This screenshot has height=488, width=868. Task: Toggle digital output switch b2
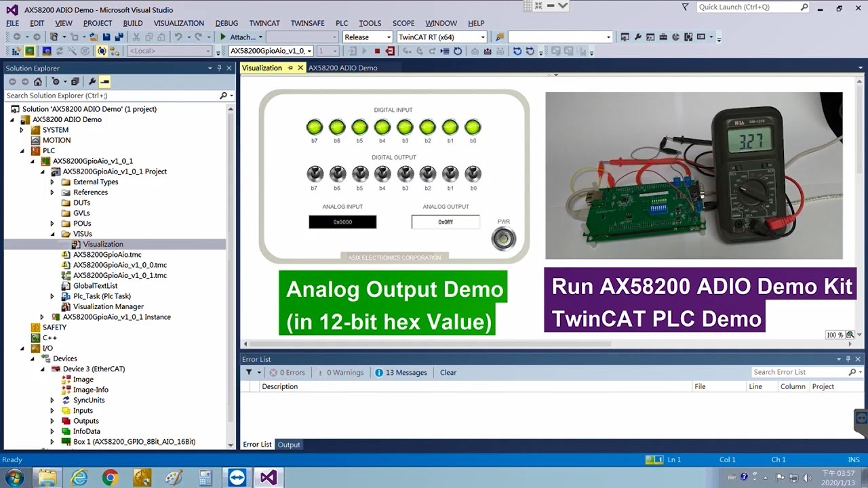pos(427,174)
